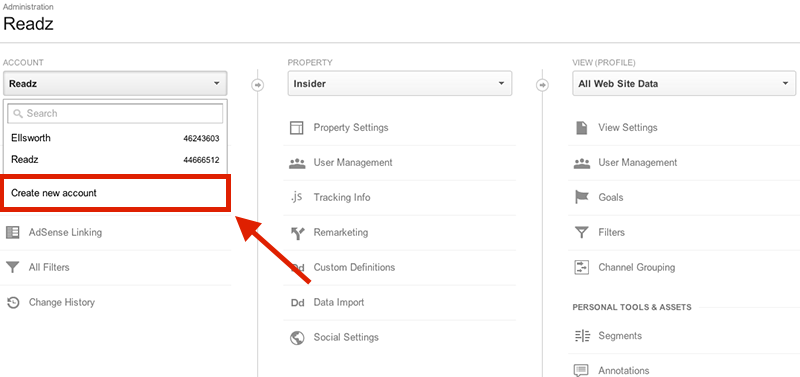
Task: Click the Readz page heading
Action: [x=28, y=24]
